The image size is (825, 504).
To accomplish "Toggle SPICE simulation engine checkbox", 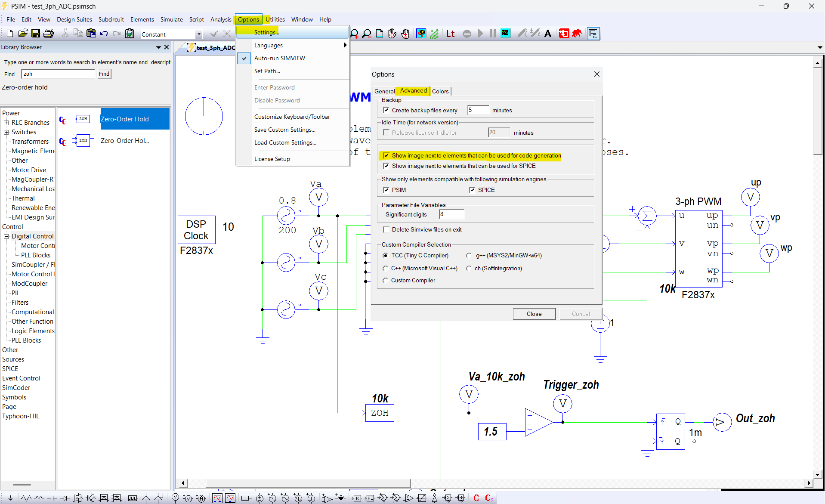I will tap(472, 190).
